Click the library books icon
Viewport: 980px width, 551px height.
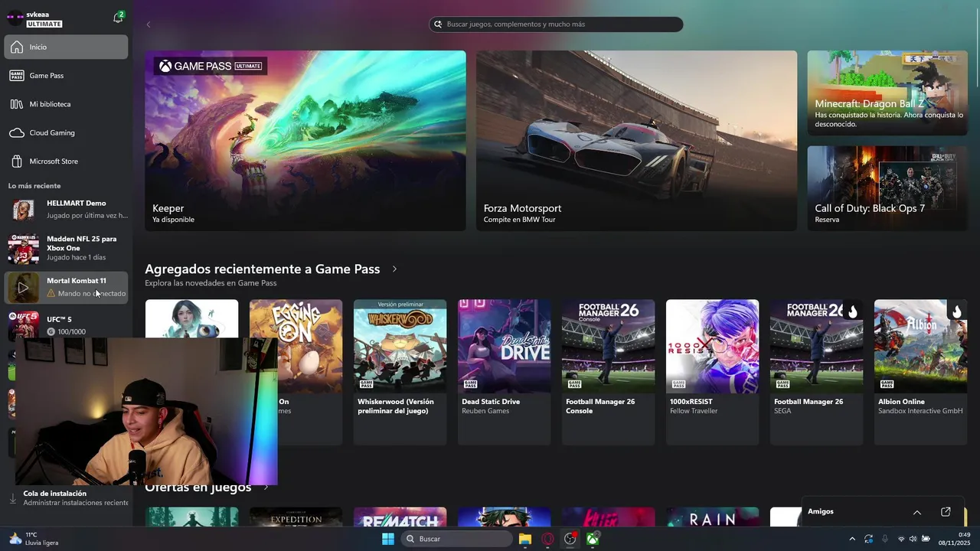click(17, 104)
